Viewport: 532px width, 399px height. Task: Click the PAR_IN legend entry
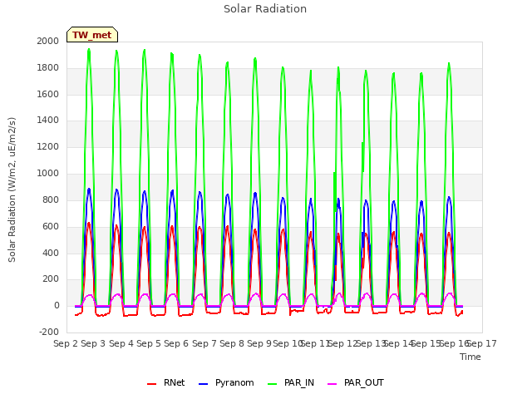291,382
